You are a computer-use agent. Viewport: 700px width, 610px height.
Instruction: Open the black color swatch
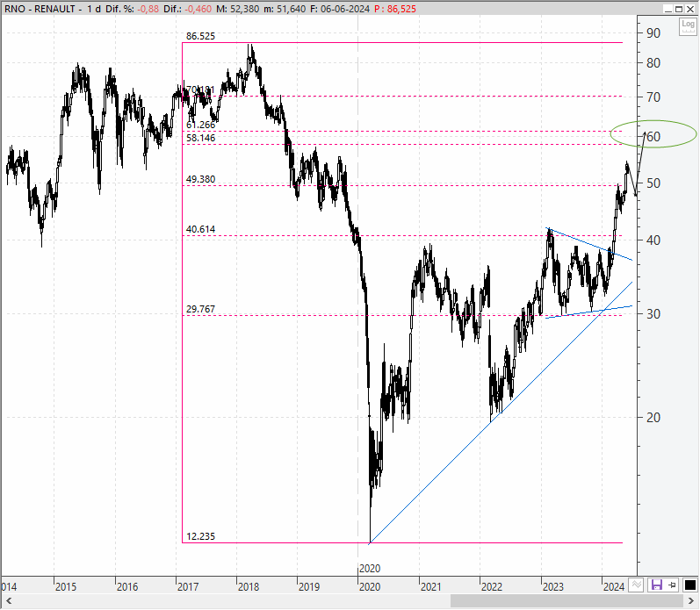point(689,585)
